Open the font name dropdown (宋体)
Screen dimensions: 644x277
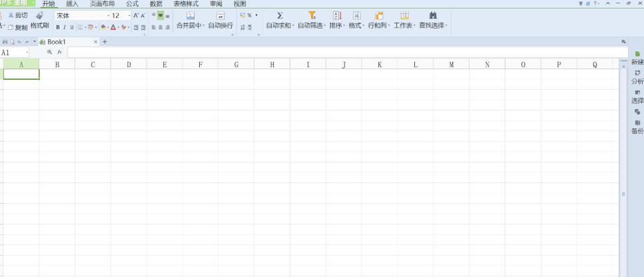coord(109,16)
